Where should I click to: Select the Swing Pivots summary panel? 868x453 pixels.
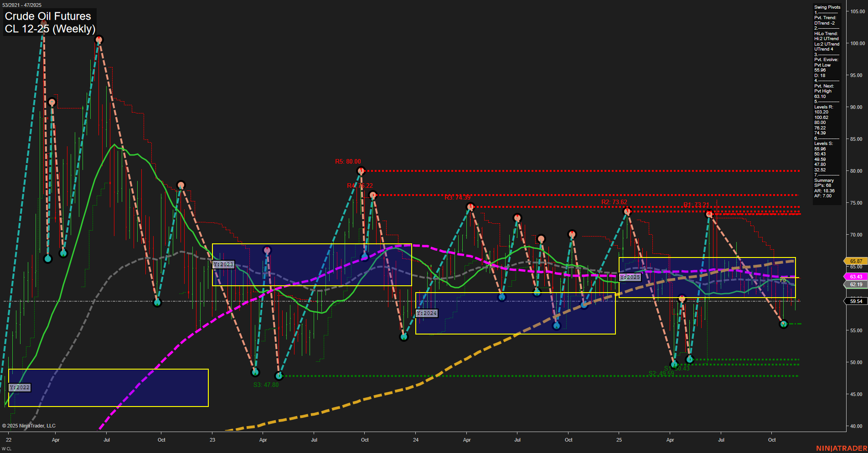827,100
